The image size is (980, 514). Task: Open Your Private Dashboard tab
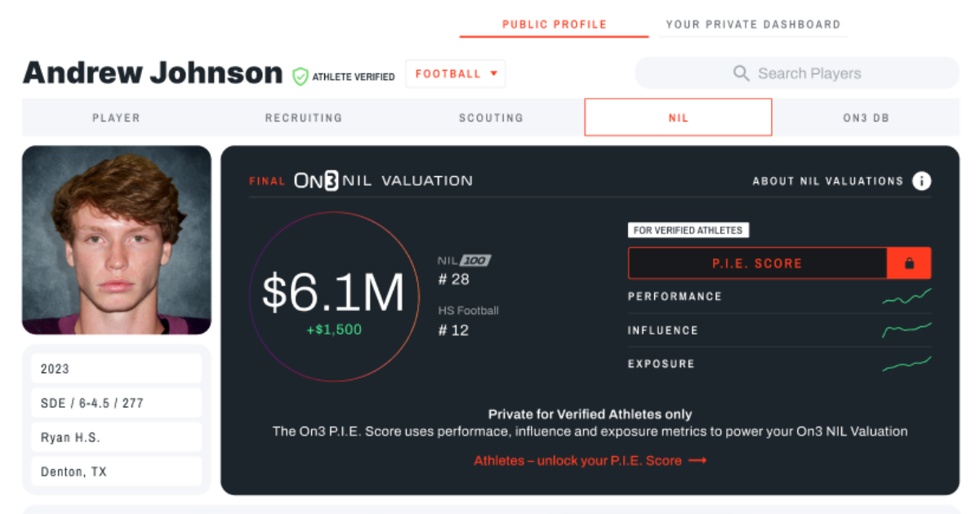pos(753,24)
